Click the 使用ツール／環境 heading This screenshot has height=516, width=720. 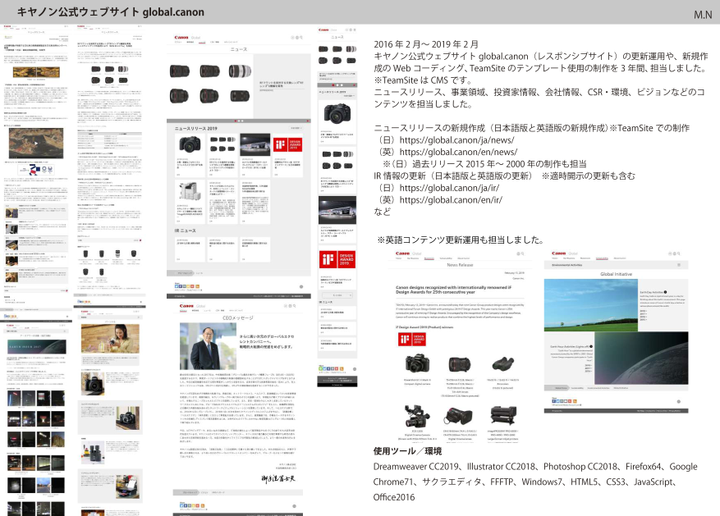pos(407,451)
